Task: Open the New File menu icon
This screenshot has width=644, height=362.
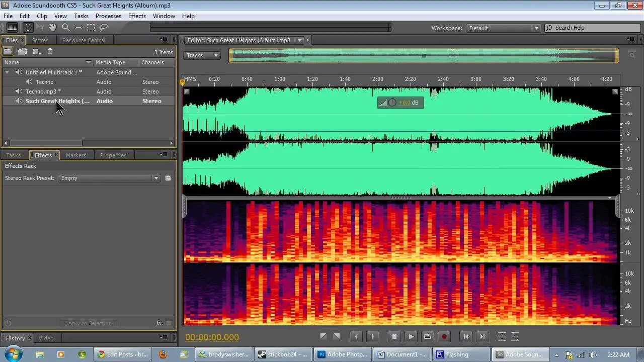Action: [x=36, y=51]
